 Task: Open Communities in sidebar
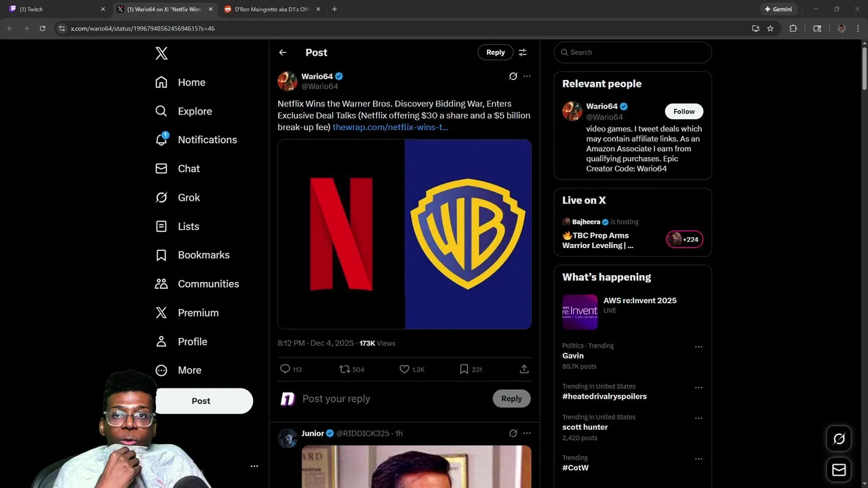coord(197,284)
